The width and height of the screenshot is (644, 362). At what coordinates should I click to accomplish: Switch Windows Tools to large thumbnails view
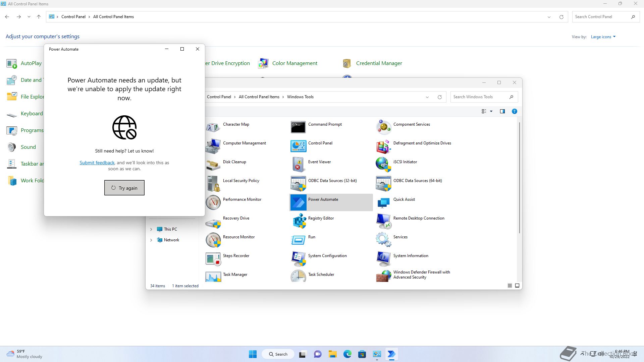(517, 286)
